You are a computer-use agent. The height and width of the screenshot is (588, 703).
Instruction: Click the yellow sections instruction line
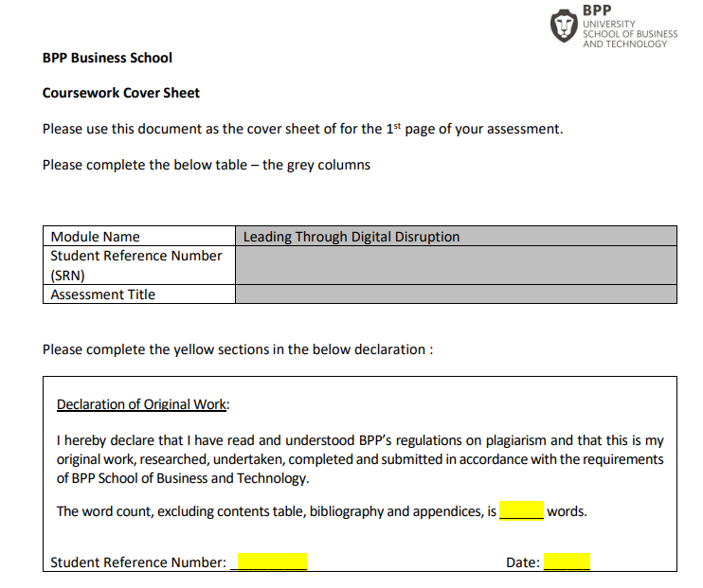click(238, 349)
